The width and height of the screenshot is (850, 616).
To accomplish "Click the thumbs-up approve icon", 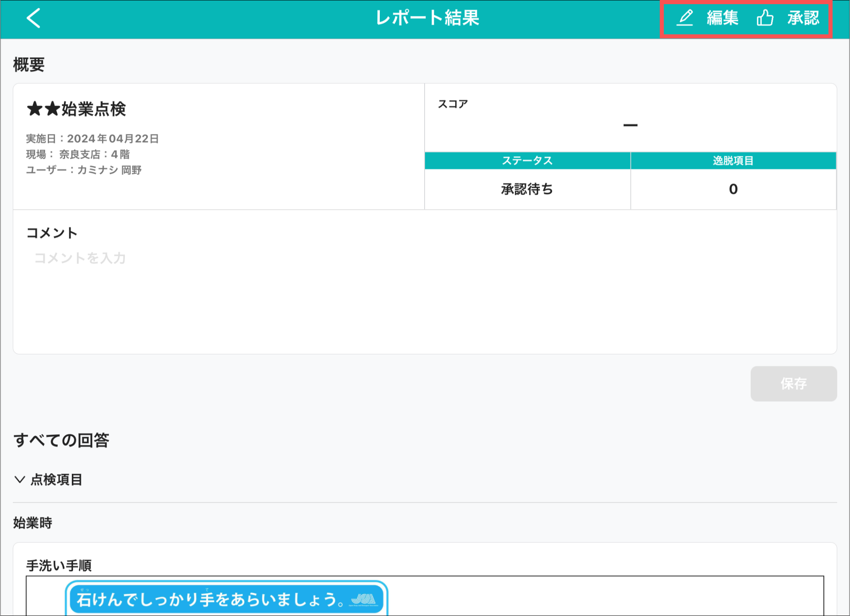I will point(765,18).
